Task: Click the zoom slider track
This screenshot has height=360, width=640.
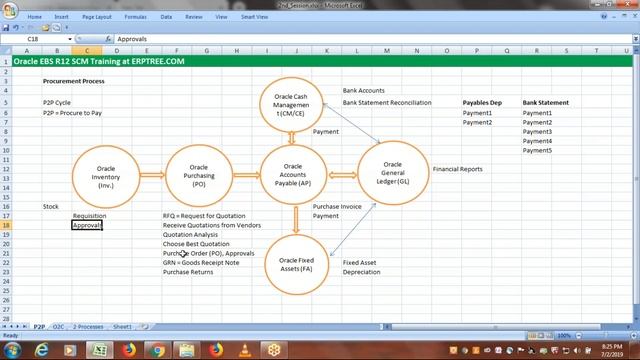Action: pyautogui.click(x=606, y=336)
